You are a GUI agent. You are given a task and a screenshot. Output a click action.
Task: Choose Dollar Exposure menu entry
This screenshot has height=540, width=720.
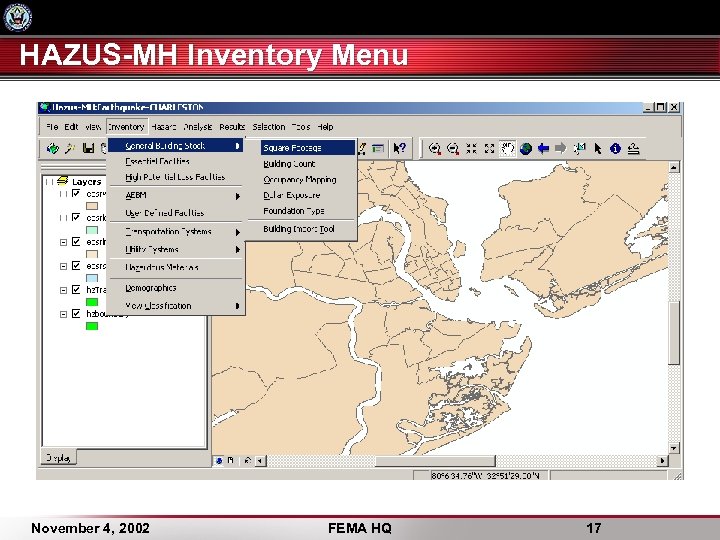tap(292, 195)
